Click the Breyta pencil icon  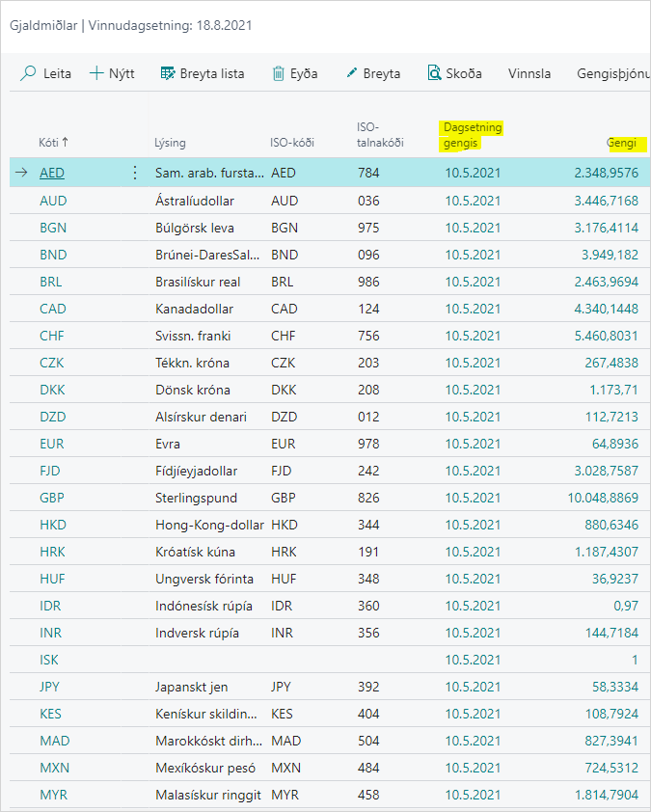[x=352, y=73]
